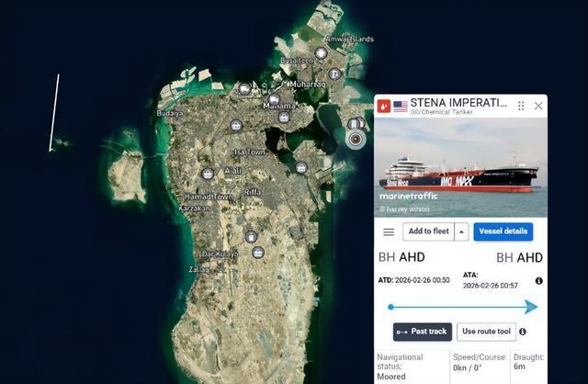Viewport: 588px width, 384px height.
Task: Click the selected vessel marker near Muharraq
Action: 356,139
